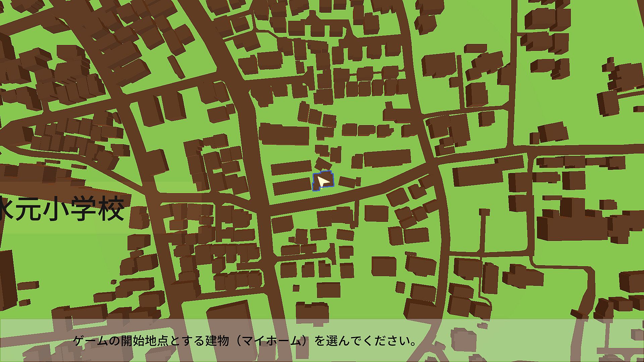This screenshot has width=644, height=362.
Task: Pick the large square building south of the central block
Action: point(383,266)
